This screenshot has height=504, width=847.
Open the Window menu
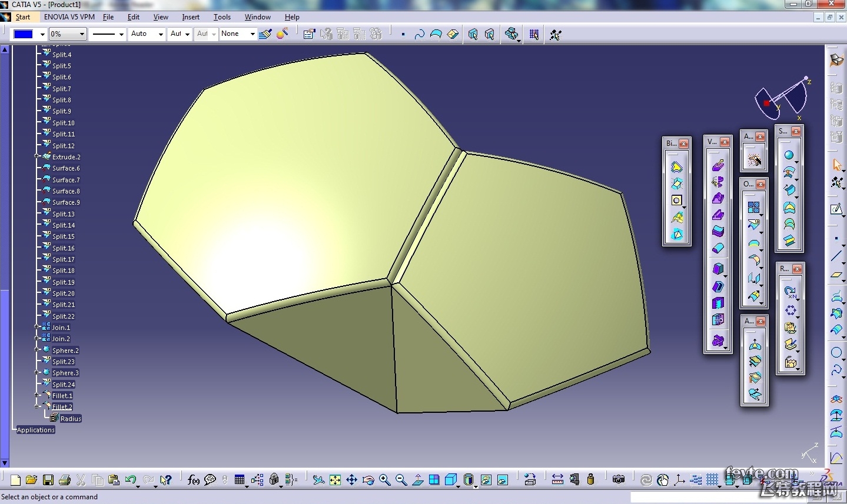tap(258, 17)
